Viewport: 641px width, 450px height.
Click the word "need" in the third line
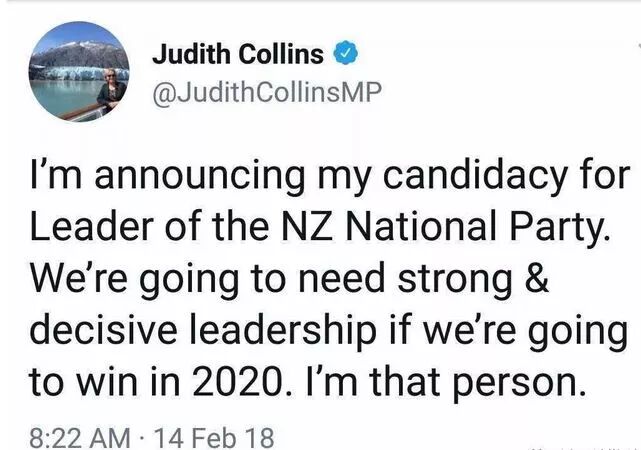pos(342,278)
